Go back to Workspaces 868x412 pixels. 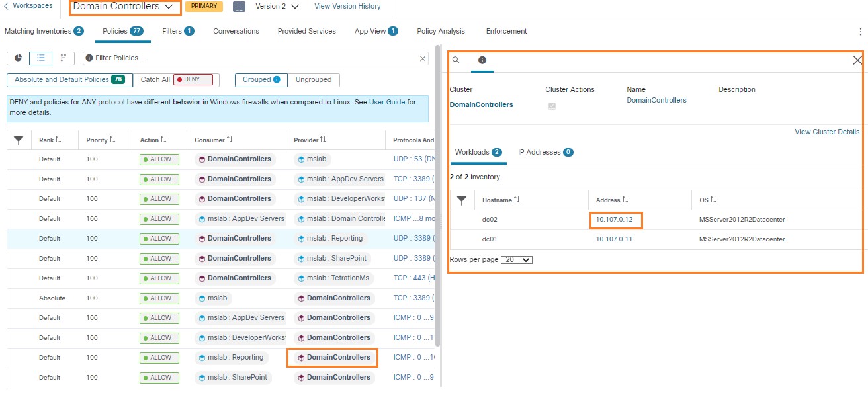coord(28,6)
